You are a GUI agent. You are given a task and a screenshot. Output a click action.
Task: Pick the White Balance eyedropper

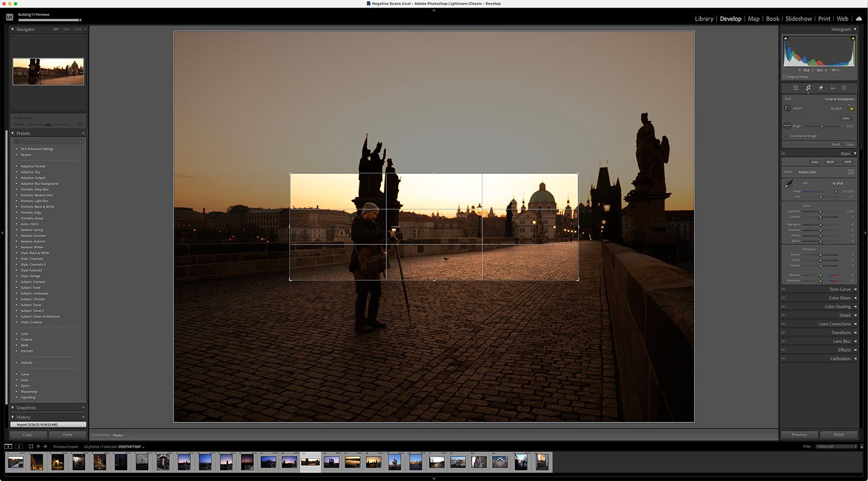(x=788, y=185)
